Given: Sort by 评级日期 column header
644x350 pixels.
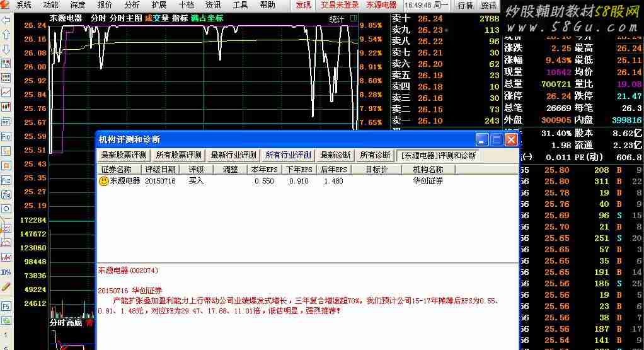Looking at the screenshot, I should (x=160, y=169).
